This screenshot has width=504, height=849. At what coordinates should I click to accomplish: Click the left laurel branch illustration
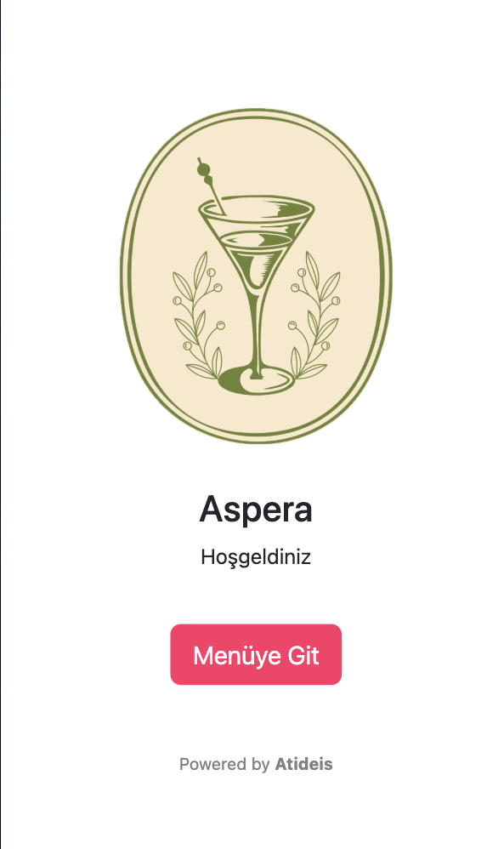pyautogui.click(x=199, y=316)
